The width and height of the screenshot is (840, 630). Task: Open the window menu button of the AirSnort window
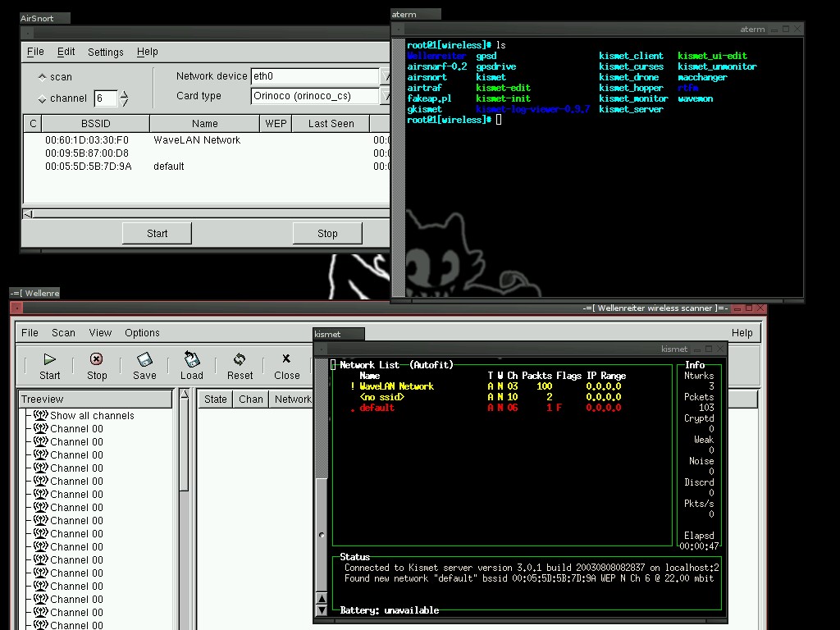pos(27,33)
